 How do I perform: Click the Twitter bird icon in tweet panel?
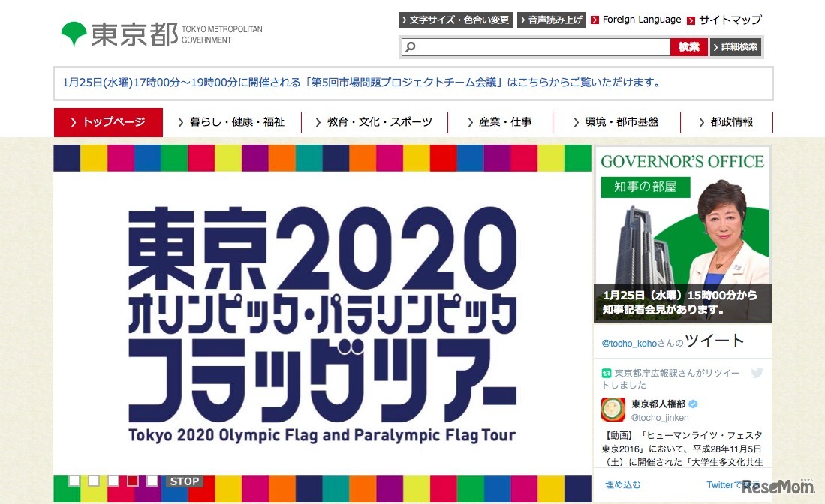click(757, 373)
